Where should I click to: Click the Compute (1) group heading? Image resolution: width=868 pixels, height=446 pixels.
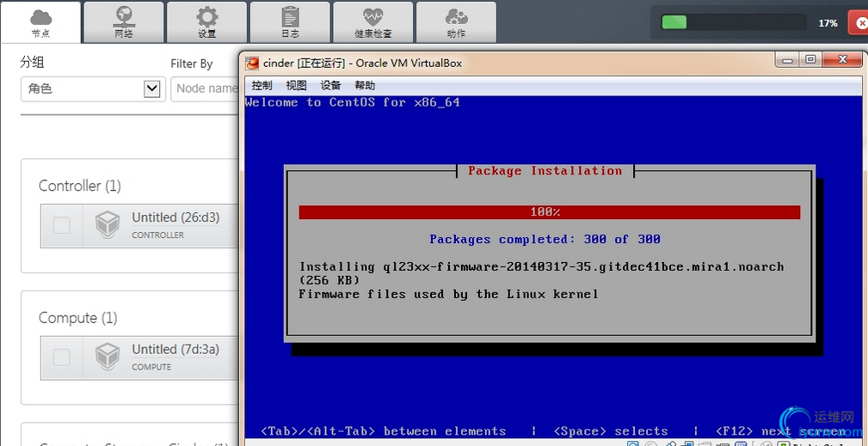pos(78,318)
